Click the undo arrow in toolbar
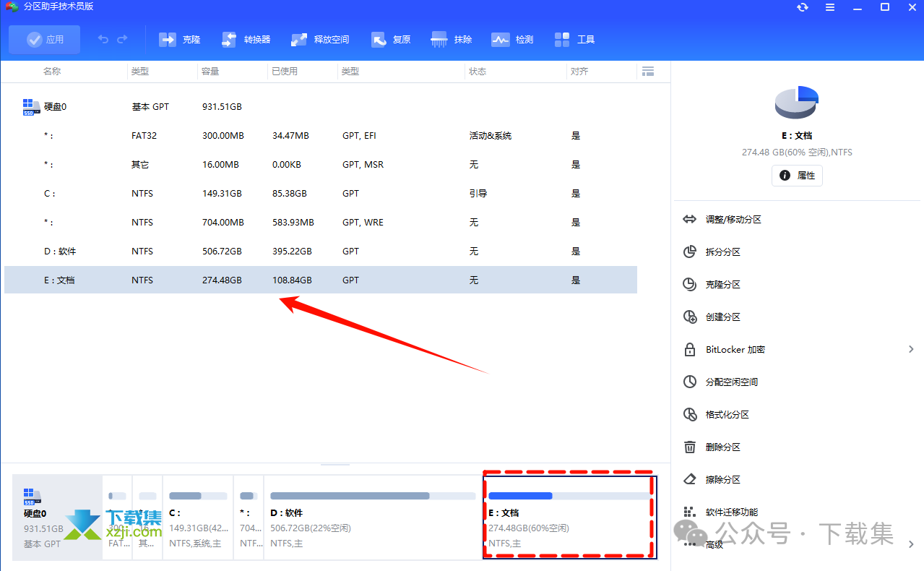Image resolution: width=924 pixels, height=571 pixels. click(103, 40)
